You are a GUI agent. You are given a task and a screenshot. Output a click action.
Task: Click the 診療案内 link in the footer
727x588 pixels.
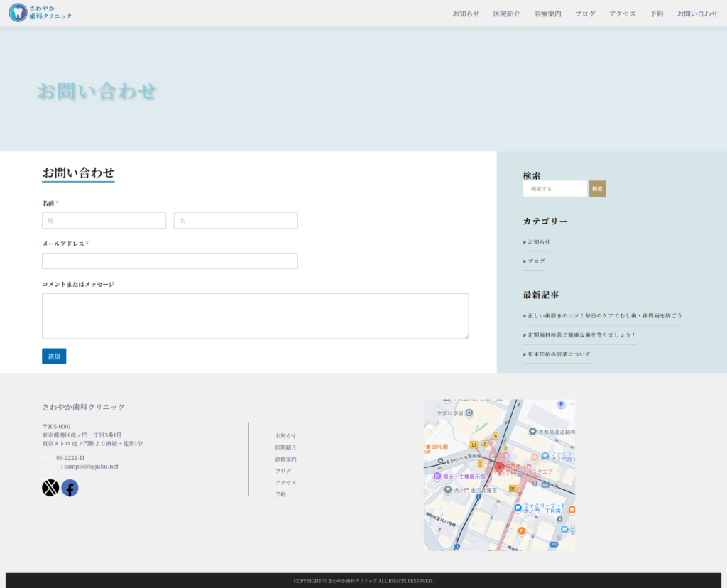(286, 459)
